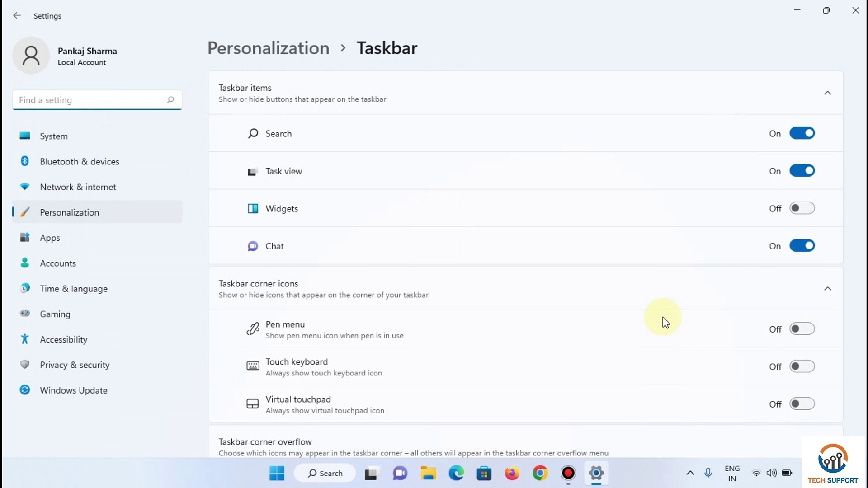
Task: Enable the Widgets toggle switch
Action: [802, 208]
